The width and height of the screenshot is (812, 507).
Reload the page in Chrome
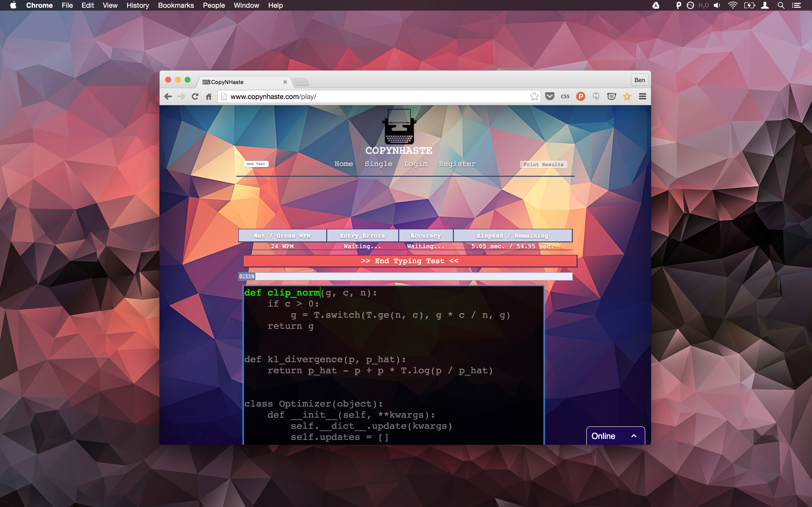(x=195, y=97)
